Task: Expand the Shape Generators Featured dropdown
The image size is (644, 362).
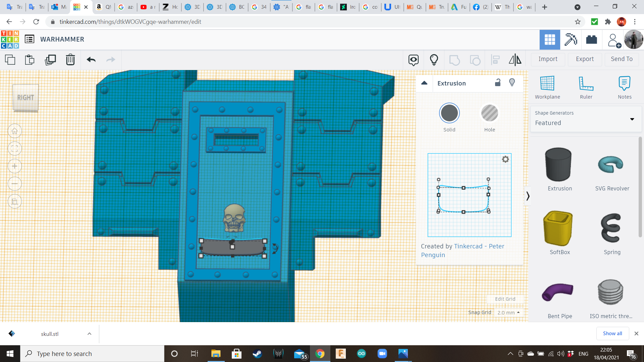Action: pos(632,119)
